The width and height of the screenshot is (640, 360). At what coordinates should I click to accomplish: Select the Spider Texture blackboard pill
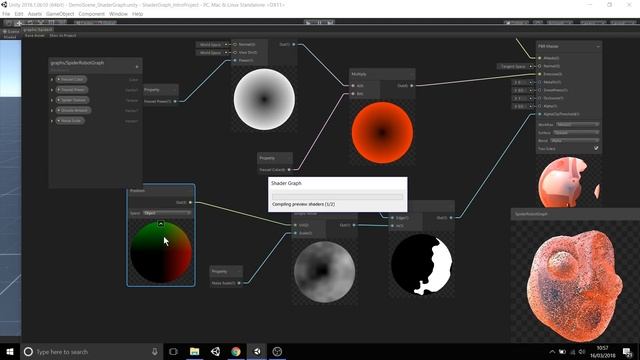73,100
